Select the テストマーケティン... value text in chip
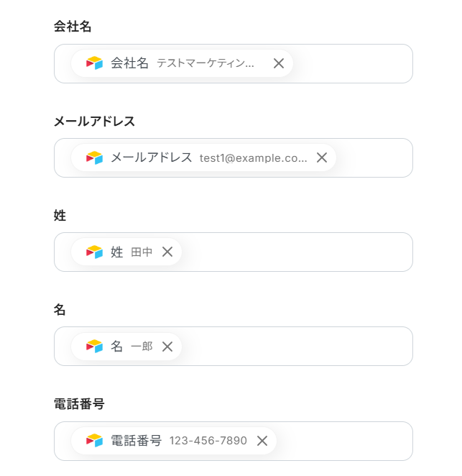 (x=205, y=63)
